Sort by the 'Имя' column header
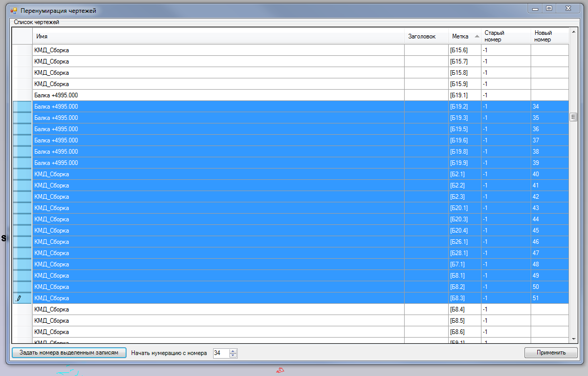 tap(218, 36)
